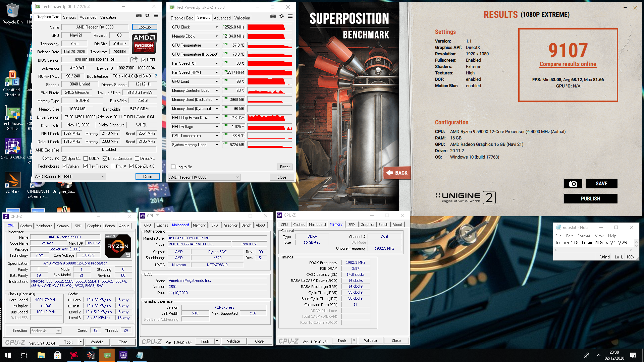Viewport: 644px width, 362px height.
Task: Open the Format menu in Notepad
Action: 584,236
